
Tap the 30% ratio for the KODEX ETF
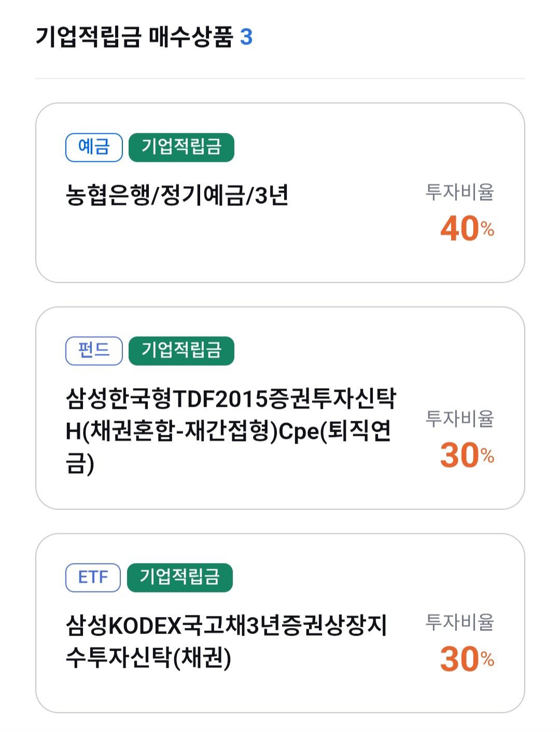coord(467,659)
